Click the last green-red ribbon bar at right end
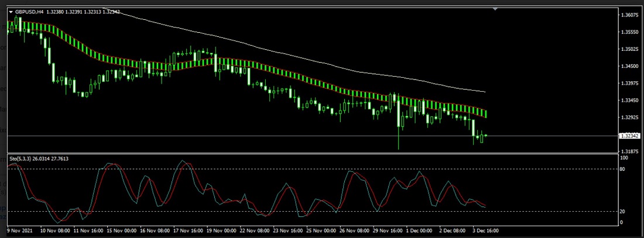Screen dimensions: 644x238 485,112
